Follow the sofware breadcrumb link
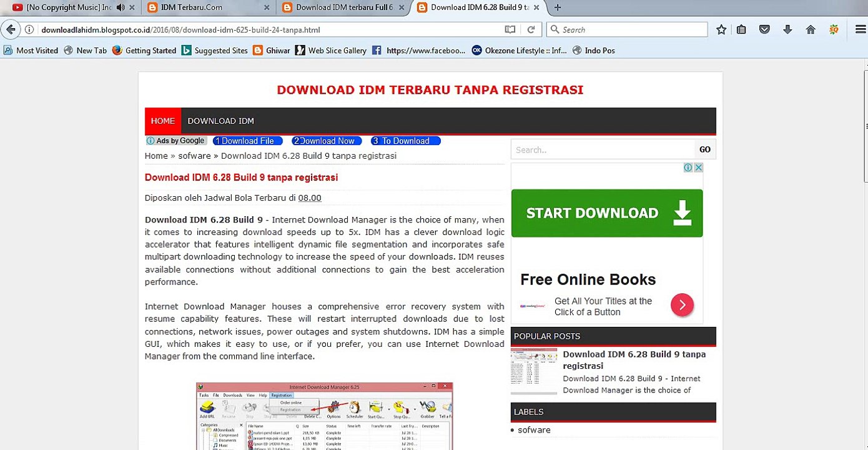 [x=194, y=156]
